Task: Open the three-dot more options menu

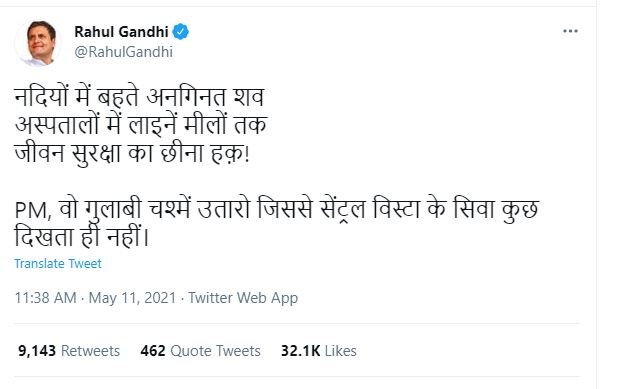Action: click(x=570, y=31)
